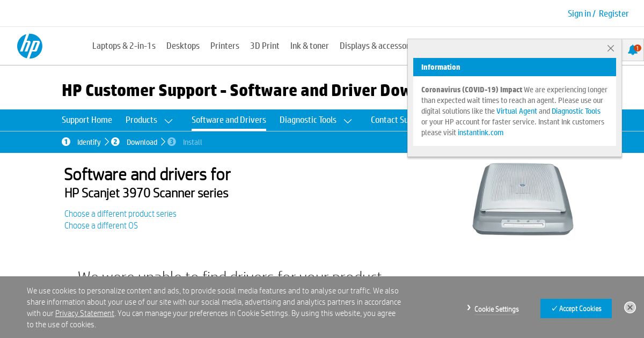Visit the instantink.com link
The width and height of the screenshot is (644, 338).
(x=480, y=133)
